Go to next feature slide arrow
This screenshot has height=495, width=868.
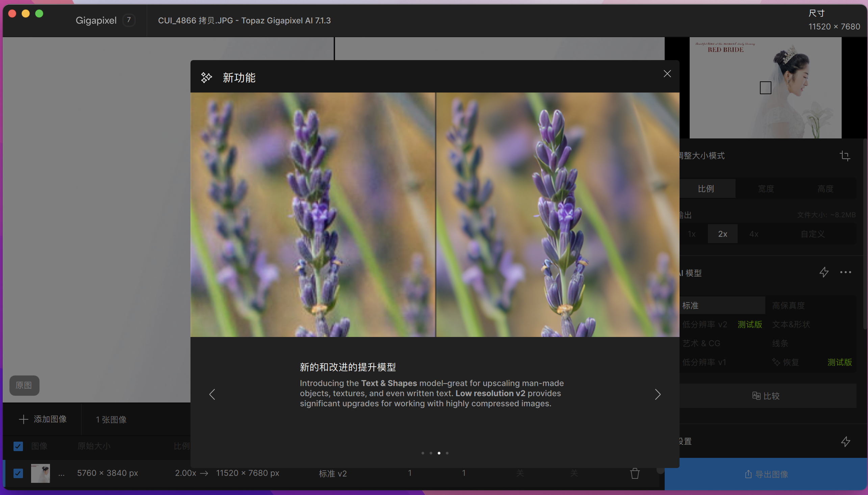pyautogui.click(x=658, y=394)
